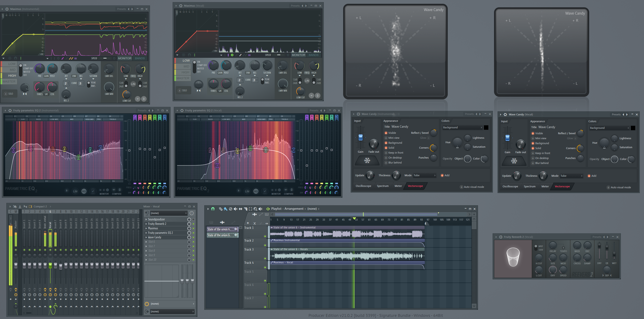Click HQ button in Parametric EQ 2 (Instrumental)
The width and height of the screenshot is (644, 319).
coord(84,191)
